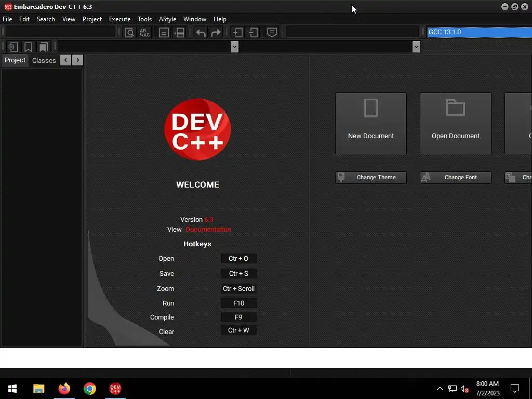This screenshot has height=399, width=532.
Task: Switch to the Classes sidebar tab
Action: 44,60
